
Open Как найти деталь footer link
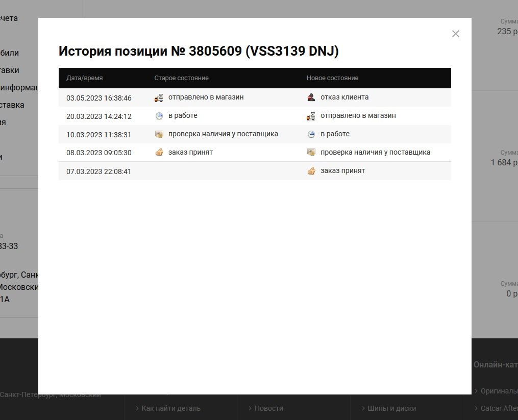point(171,408)
